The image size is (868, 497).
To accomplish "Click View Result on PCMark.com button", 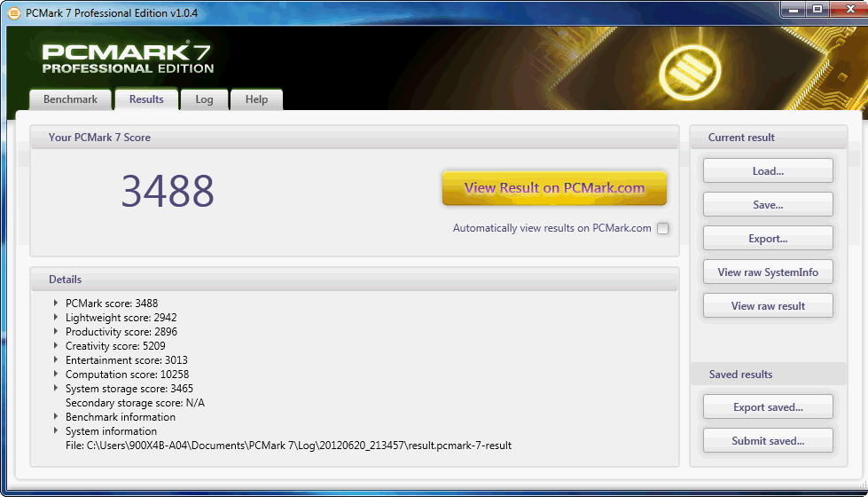I will 554,188.
